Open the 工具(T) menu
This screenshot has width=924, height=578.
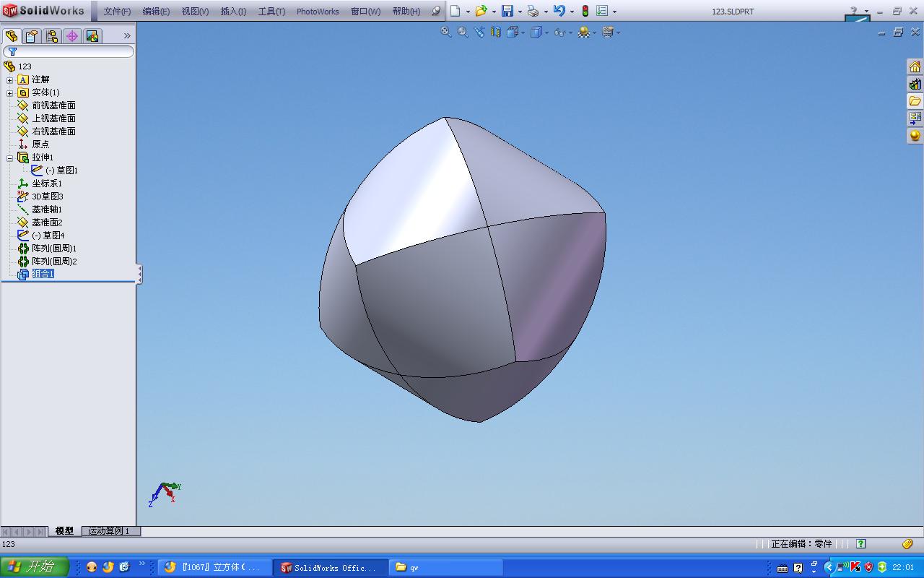(x=271, y=12)
